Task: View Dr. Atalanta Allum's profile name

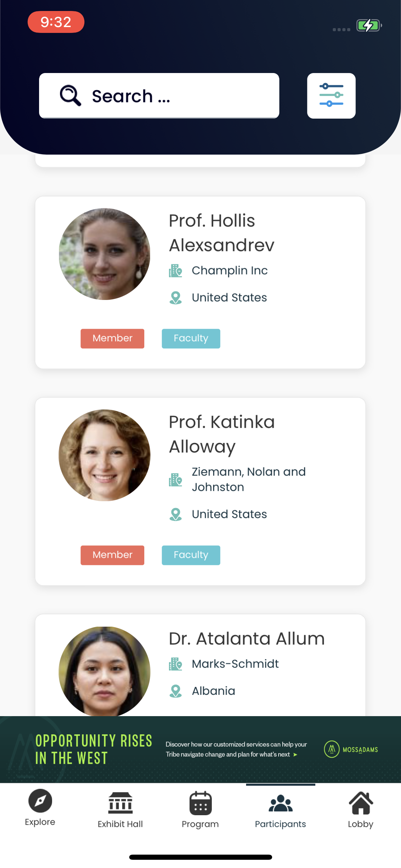Action: tap(247, 639)
